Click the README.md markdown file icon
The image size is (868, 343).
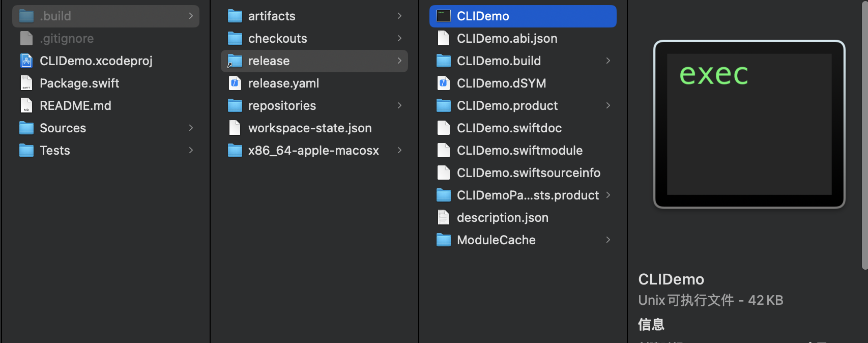click(26, 106)
